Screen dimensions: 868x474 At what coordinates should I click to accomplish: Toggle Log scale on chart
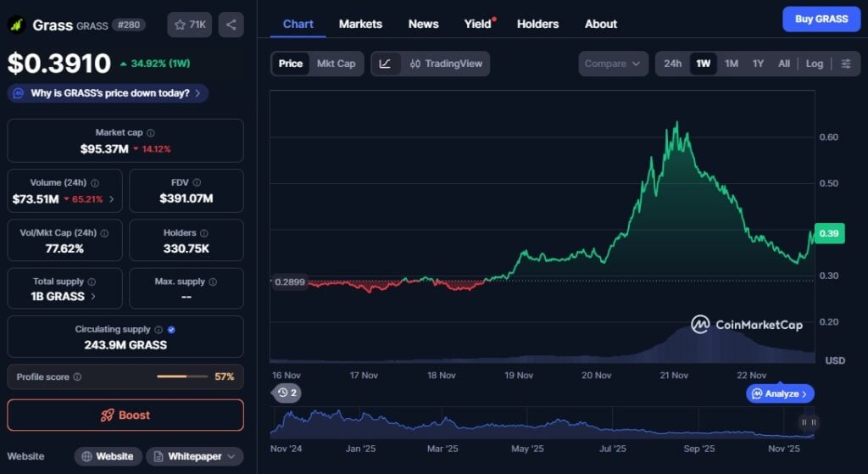click(814, 64)
